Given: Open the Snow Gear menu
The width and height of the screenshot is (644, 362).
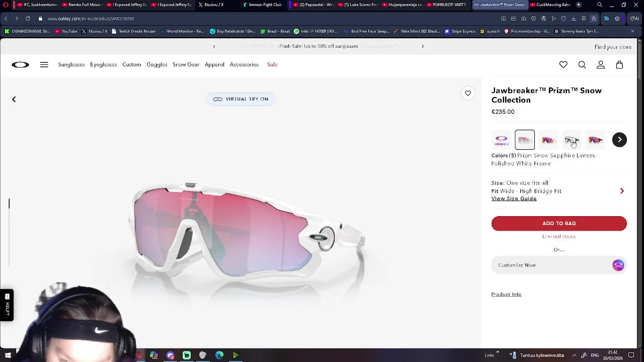Looking at the screenshot, I should (186, 64).
